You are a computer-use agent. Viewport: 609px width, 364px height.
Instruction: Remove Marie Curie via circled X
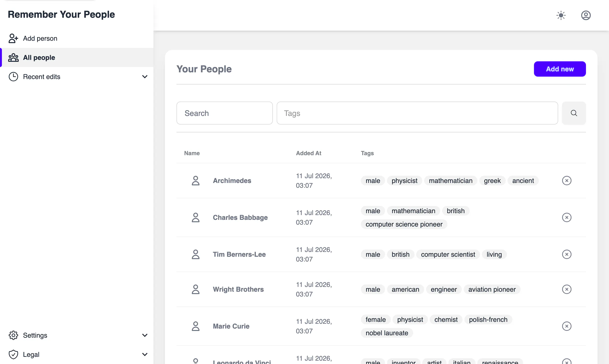(567, 326)
